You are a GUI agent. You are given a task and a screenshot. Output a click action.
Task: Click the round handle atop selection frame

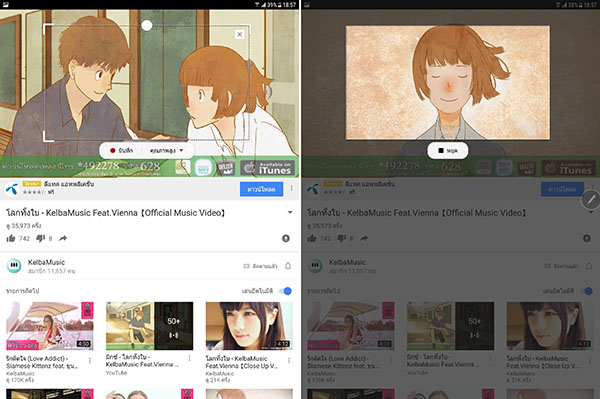tap(147, 25)
